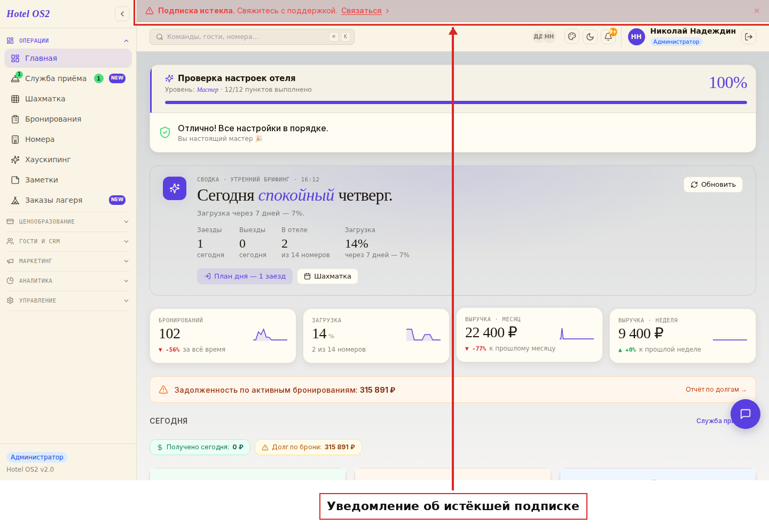Click the Бронирования clipboard icon
Image resolution: width=769 pixels, height=532 pixels.
15,119
